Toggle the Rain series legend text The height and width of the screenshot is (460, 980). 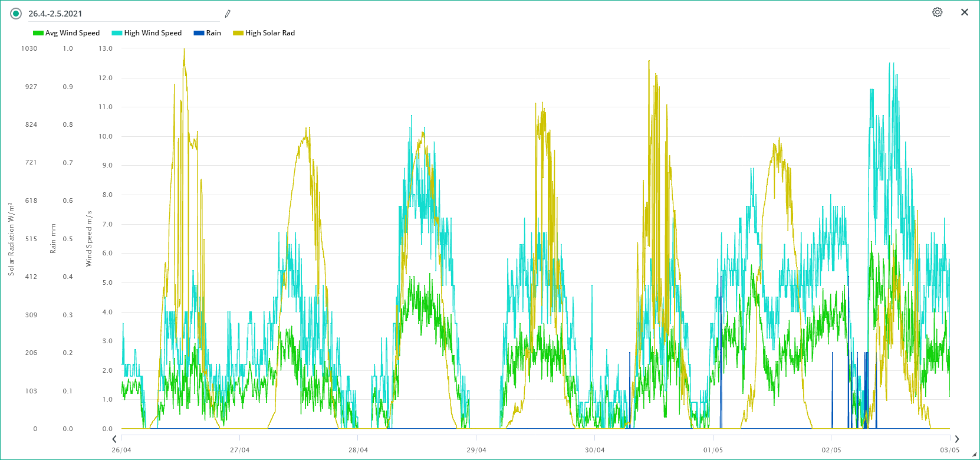point(213,33)
